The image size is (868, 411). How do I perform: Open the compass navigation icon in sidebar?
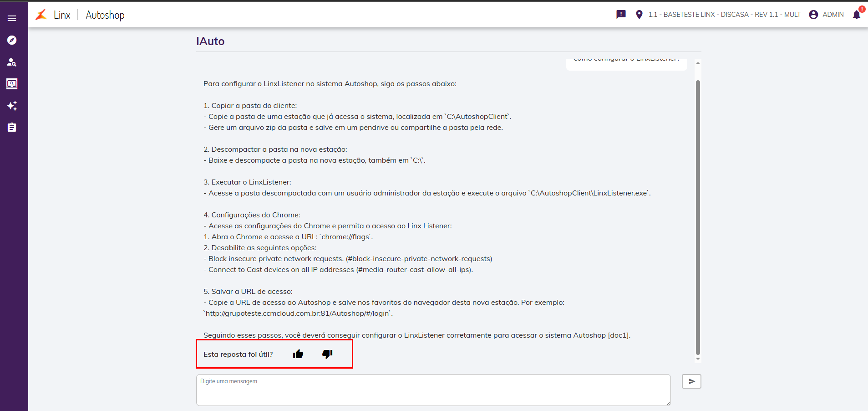click(x=12, y=40)
